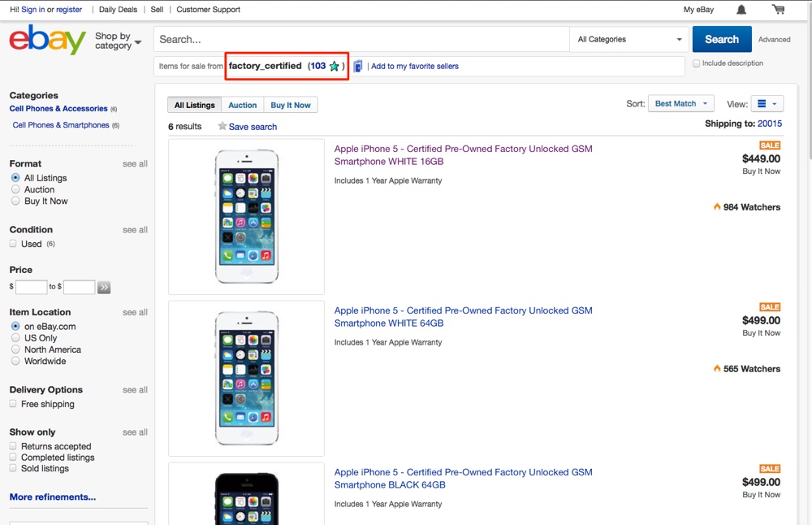The image size is (812, 525).
Task: Click see all next to Condition
Action: [135, 230]
